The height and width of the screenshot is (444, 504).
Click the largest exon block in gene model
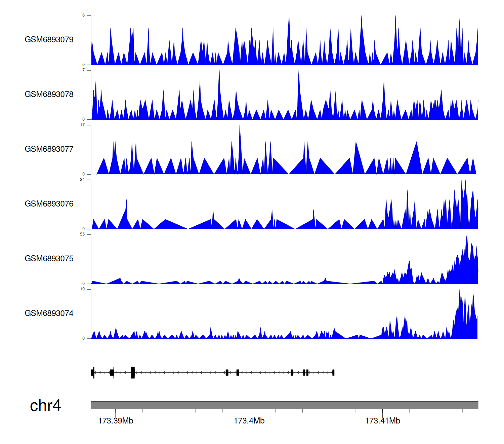tap(133, 372)
